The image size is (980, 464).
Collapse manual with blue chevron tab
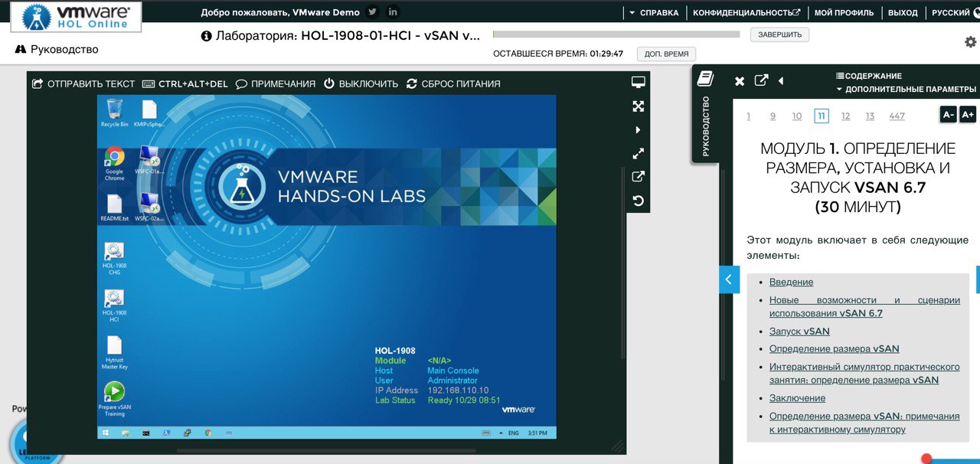point(729,279)
